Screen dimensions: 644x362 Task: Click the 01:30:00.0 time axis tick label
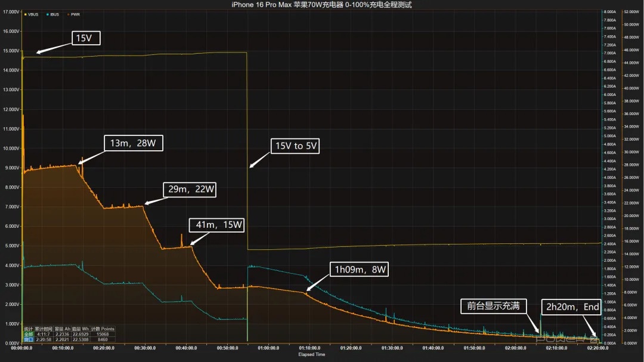point(392,348)
